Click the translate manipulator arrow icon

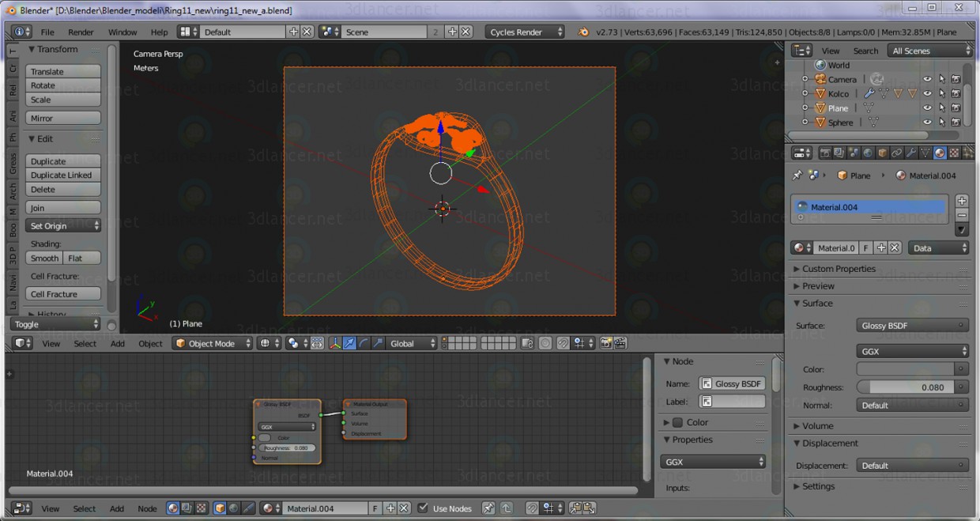[x=349, y=343]
